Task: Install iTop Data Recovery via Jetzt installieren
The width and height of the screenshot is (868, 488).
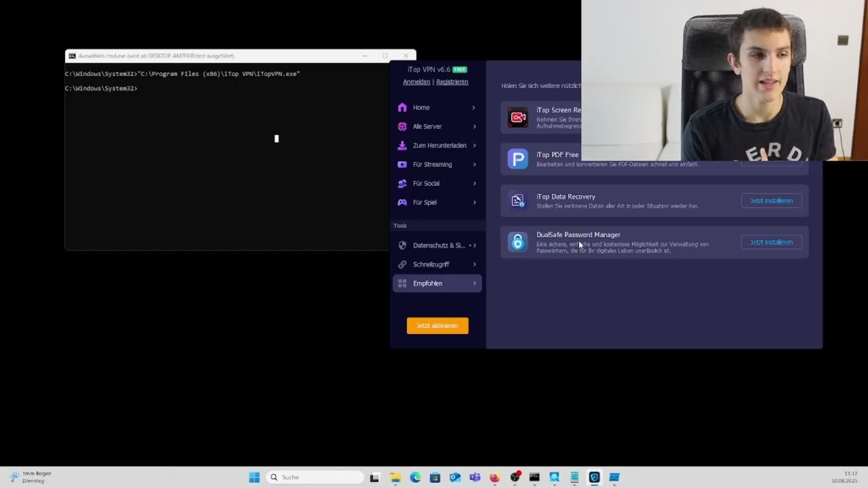Action: click(x=771, y=201)
